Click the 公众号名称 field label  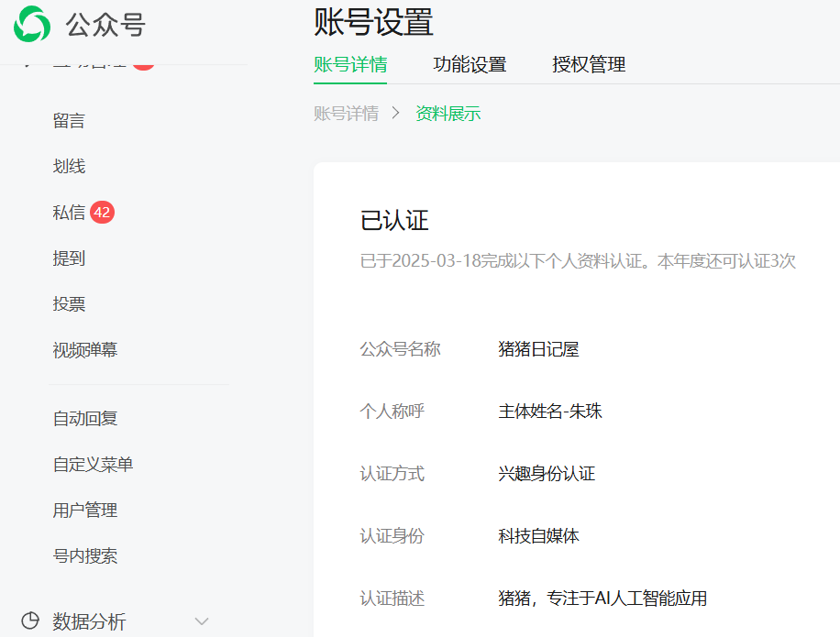[x=400, y=349]
